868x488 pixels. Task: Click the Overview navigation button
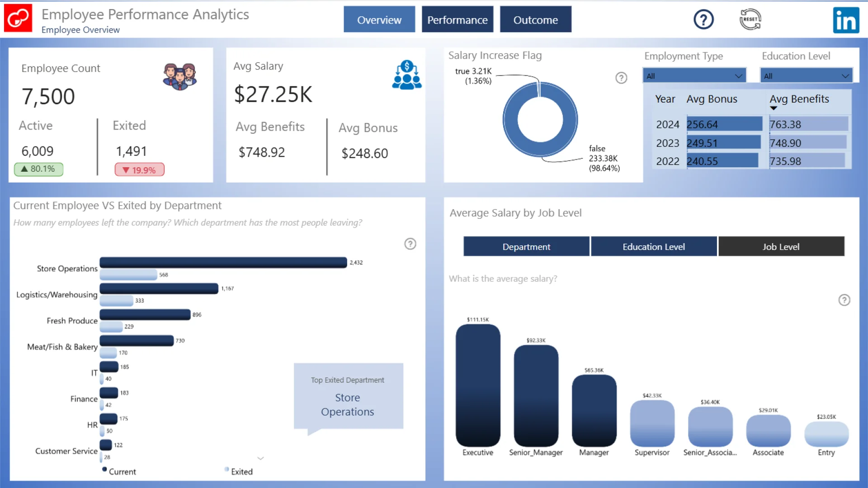click(379, 20)
